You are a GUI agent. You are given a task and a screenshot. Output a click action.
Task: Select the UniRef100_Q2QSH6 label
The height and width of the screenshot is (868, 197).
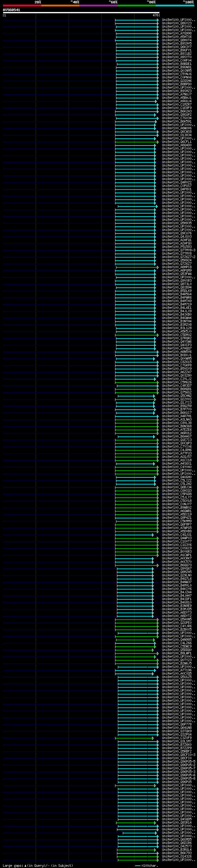point(177,81)
